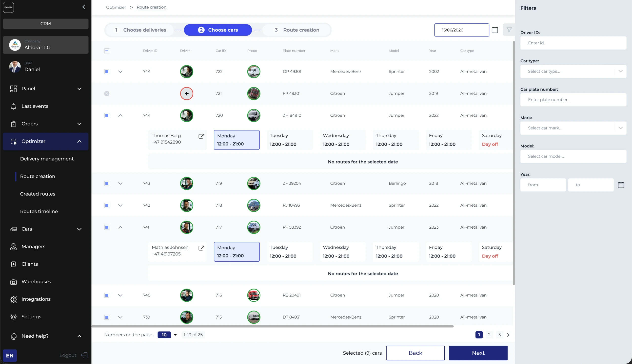Open driver photo for car 722
632x364 pixels.
186,72
